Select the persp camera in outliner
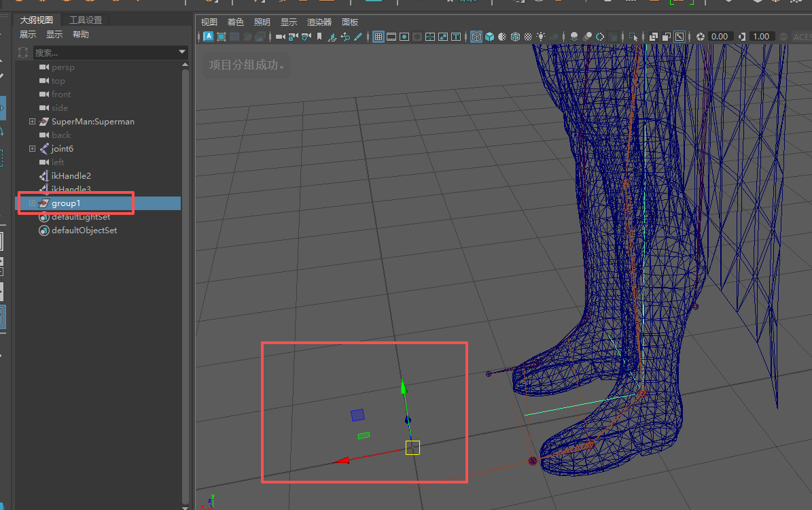The image size is (812, 510). pyautogui.click(x=63, y=67)
